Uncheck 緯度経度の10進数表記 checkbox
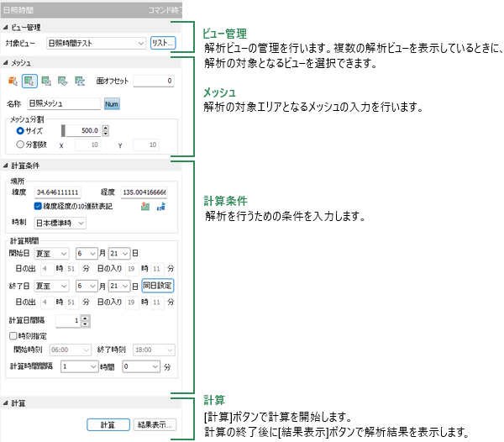Screen dimensions: 504x442 [39, 205]
